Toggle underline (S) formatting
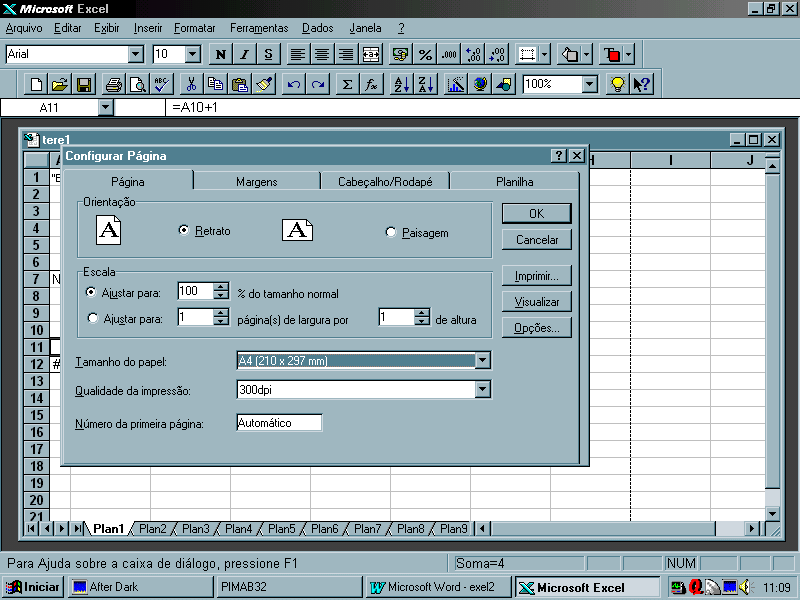This screenshot has height=600, width=800. 268,54
